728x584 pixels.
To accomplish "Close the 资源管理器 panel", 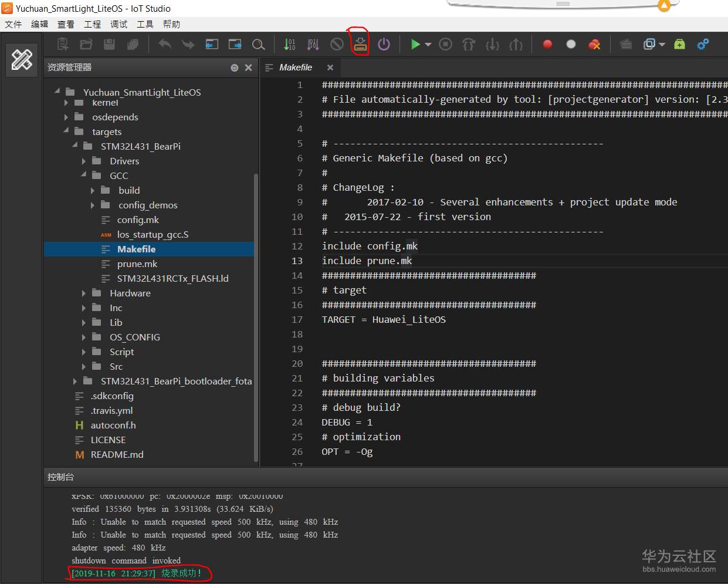I will [x=249, y=67].
